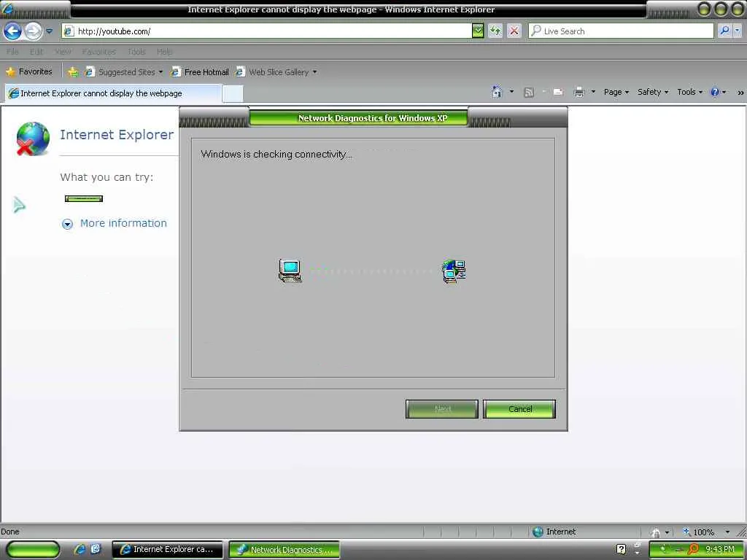The height and width of the screenshot is (560, 747).
Task: Cancel the Network Diagnostics check
Action: point(519,409)
